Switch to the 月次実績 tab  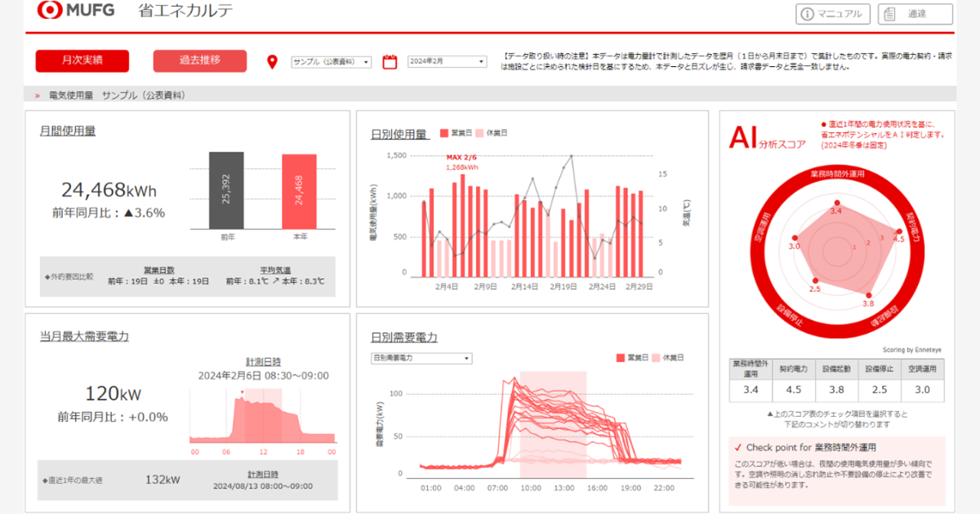click(x=82, y=61)
